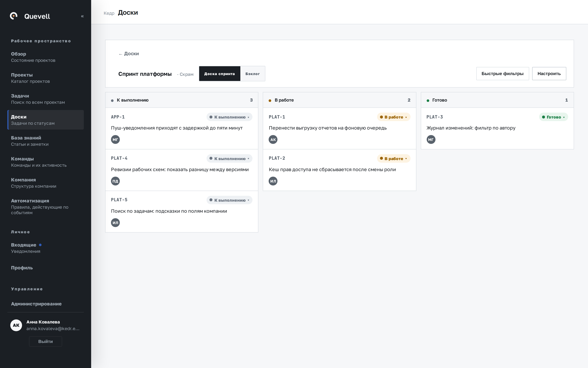The height and width of the screenshot is (368, 588).
Task: Open Компания in the sidebar
Action: click(x=45, y=183)
